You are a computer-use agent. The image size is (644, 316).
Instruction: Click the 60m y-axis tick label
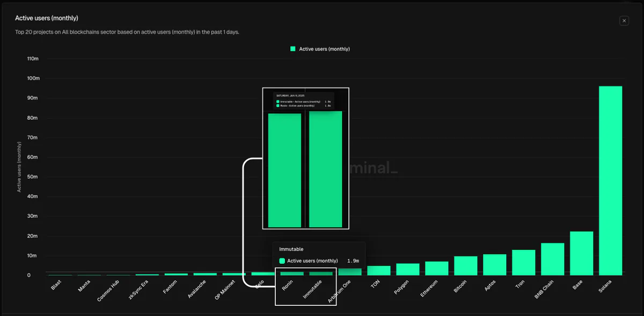[x=34, y=157]
